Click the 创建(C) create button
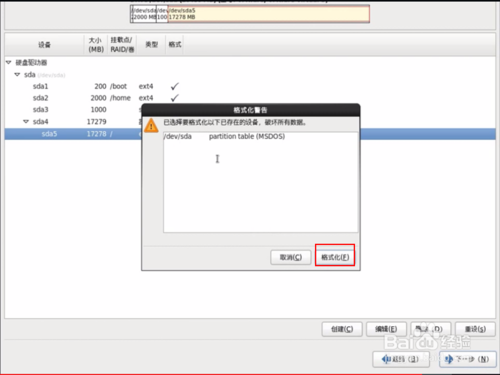Image resolution: width=500 pixels, height=375 pixels. pos(342,329)
